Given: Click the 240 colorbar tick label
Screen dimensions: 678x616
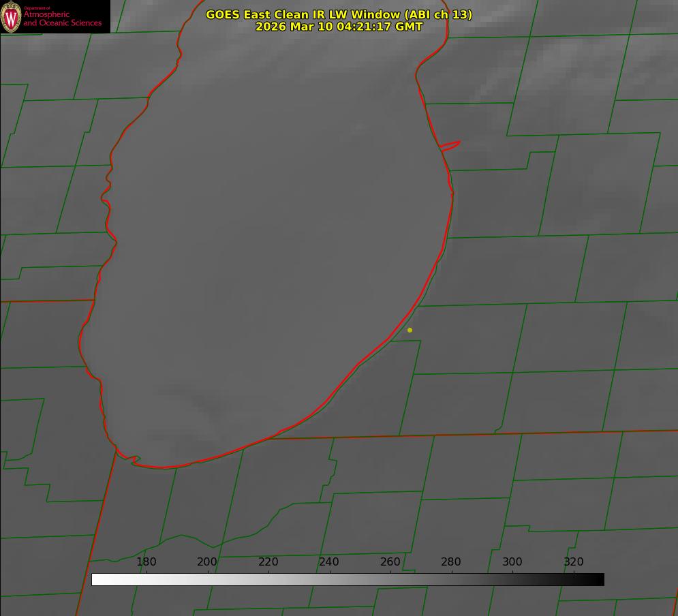Looking at the screenshot, I should click(x=329, y=562).
